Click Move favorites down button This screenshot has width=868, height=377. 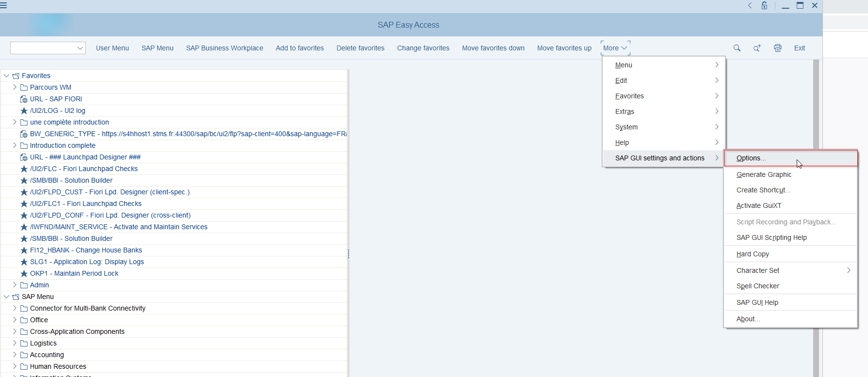coord(493,48)
